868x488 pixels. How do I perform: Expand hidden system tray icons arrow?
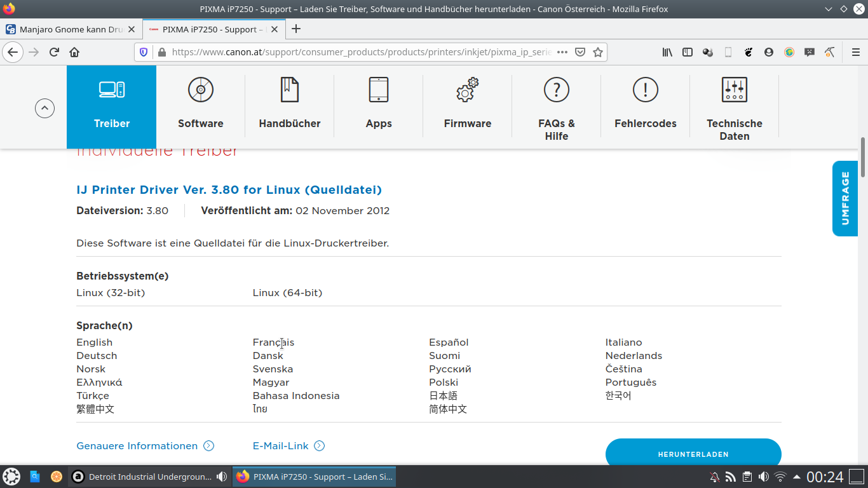(797, 477)
